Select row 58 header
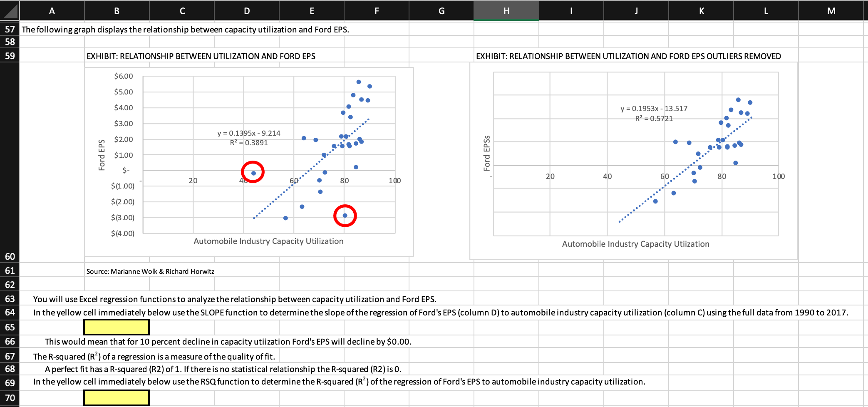The image size is (868, 407). coord(10,42)
